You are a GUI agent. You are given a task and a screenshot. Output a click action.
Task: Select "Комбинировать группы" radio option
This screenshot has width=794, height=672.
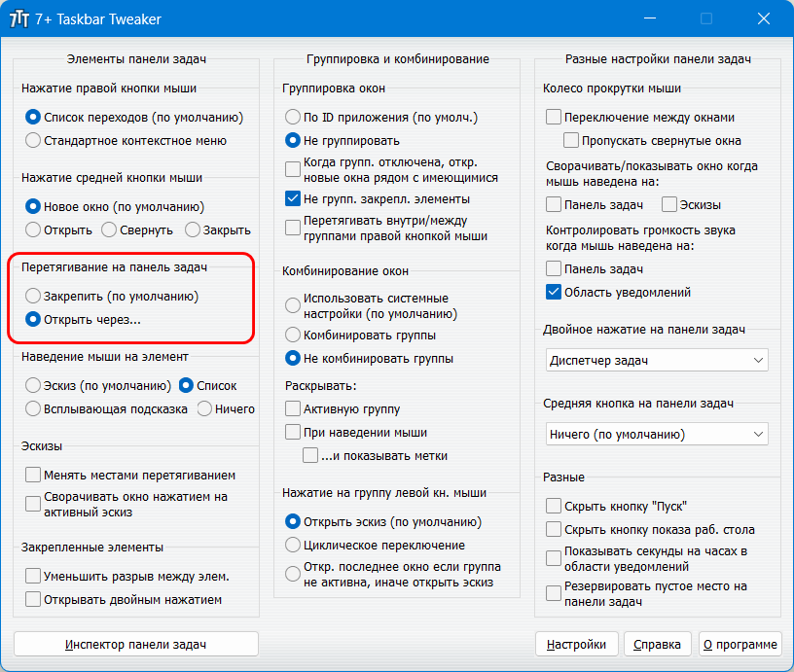[293, 336]
